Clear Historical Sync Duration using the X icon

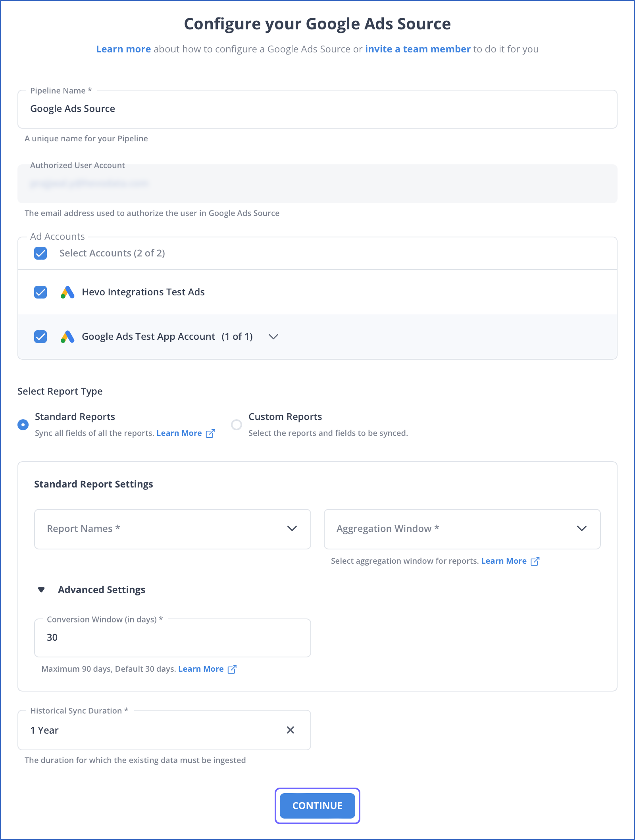tap(291, 730)
